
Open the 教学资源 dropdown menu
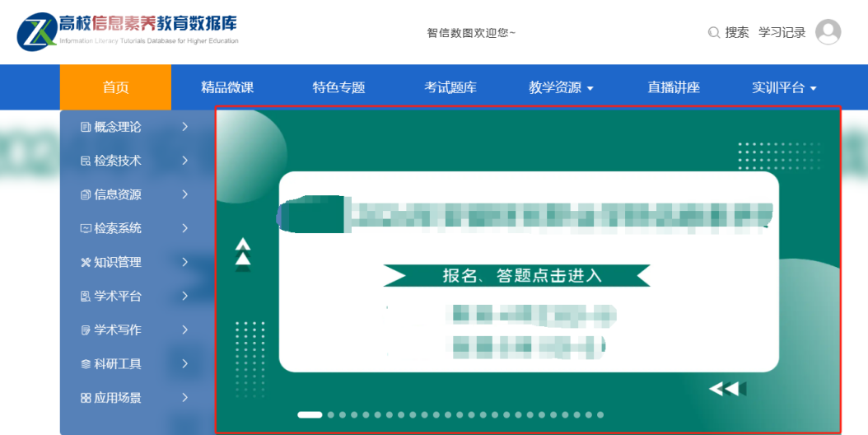561,87
